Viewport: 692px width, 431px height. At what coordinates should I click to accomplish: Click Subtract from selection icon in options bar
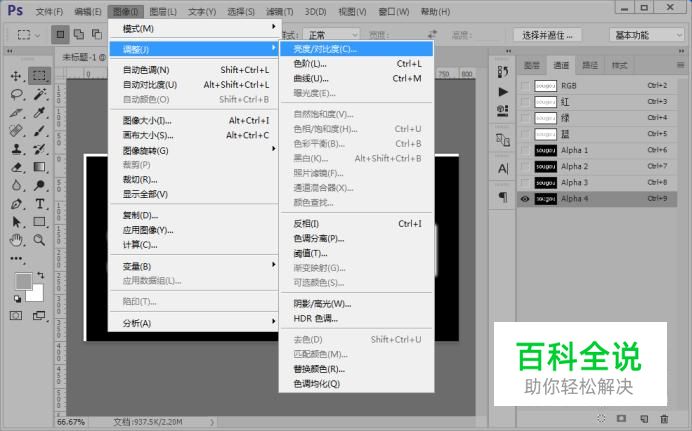(96, 34)
